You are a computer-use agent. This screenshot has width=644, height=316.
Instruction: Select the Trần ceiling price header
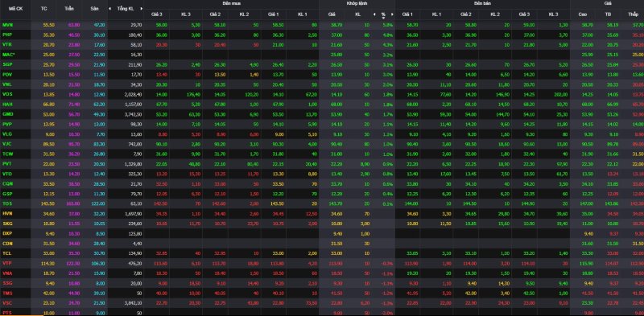69,8
